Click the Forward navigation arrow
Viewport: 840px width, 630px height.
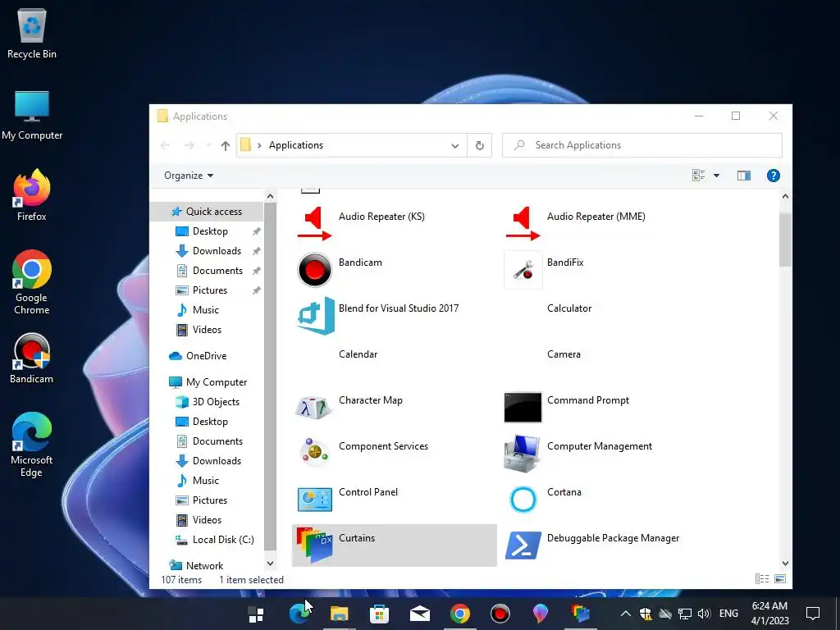pyautogui.click(x=189, y=146)
